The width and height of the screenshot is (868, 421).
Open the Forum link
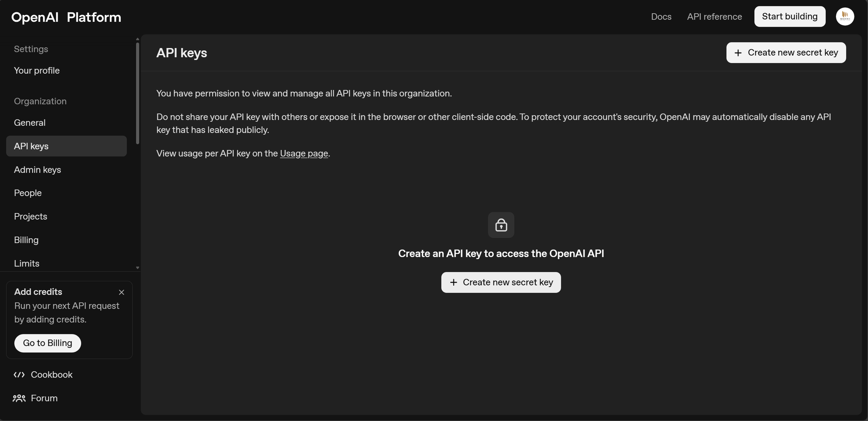point(44,398)
